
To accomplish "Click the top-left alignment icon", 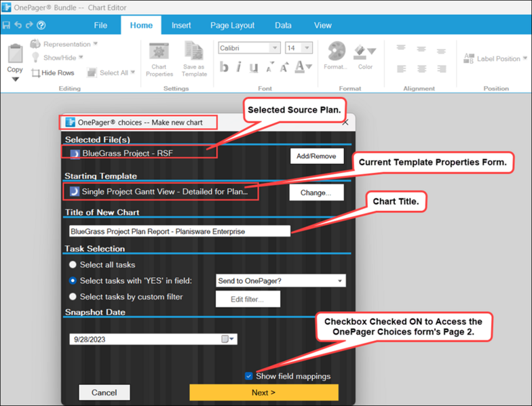I will (x=401, y=47).
